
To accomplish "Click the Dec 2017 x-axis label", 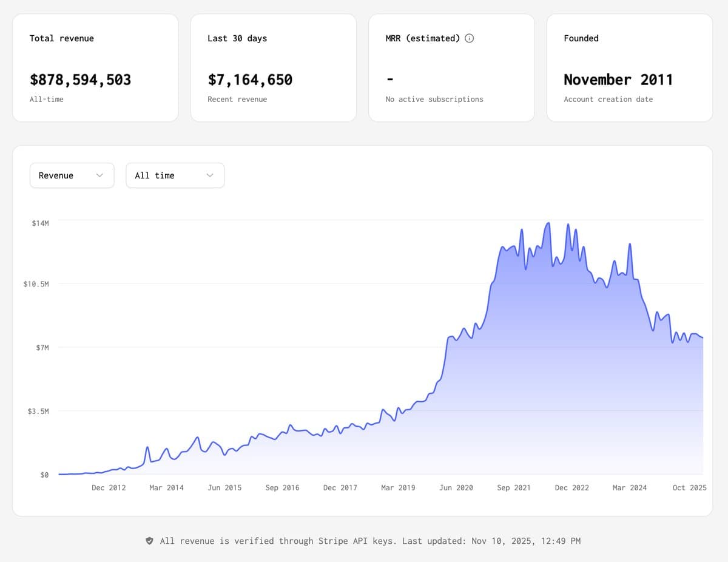I will pyautogui.click(x=340, y=487).
